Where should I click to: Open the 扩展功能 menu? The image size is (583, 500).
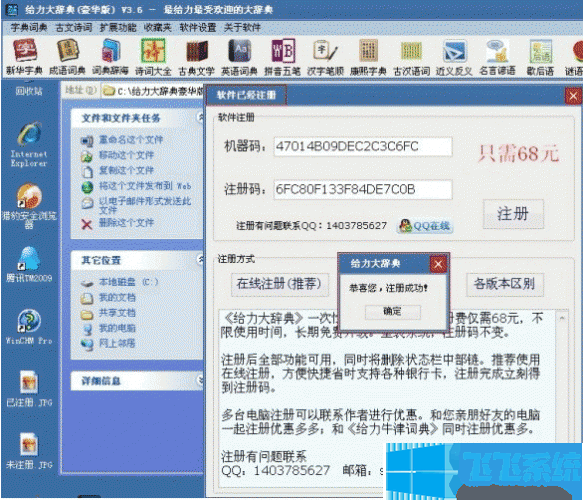click(x=118, y=27)
